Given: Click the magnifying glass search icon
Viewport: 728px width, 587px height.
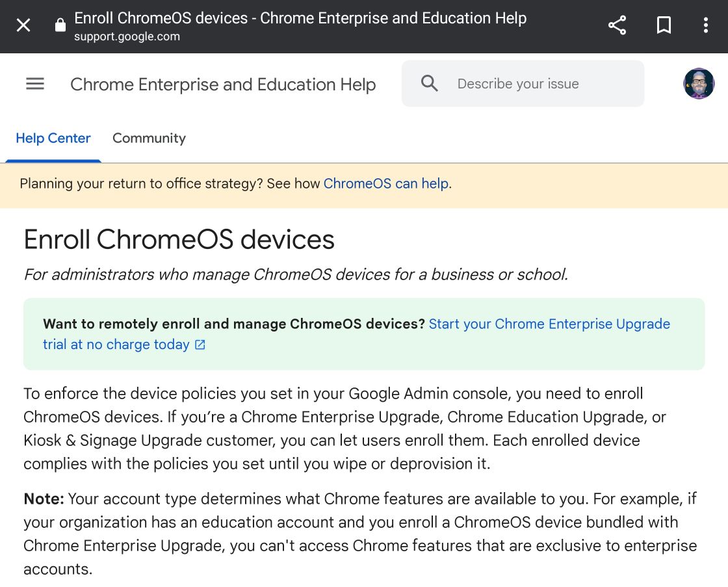Looking at the screenshot, I should [429, 83].
